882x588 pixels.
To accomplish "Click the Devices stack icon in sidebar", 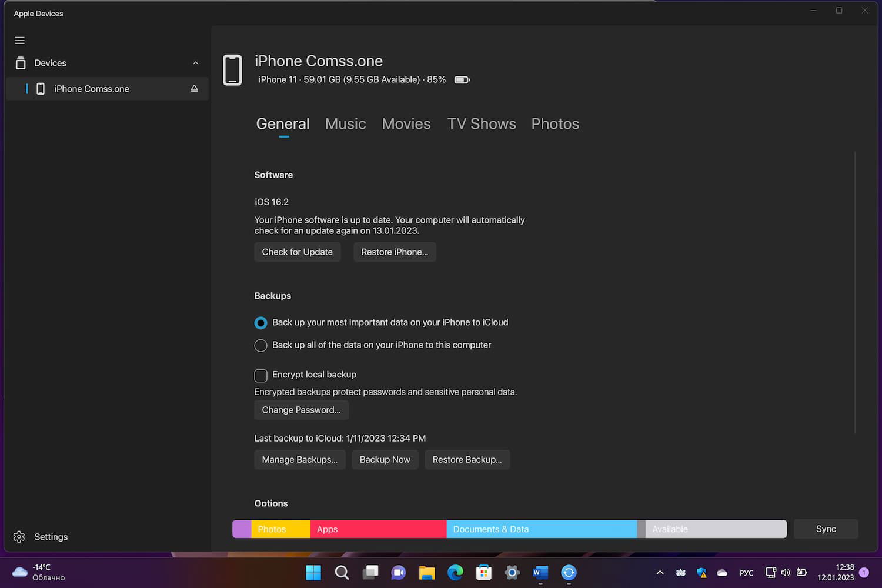I will [21, 63].
